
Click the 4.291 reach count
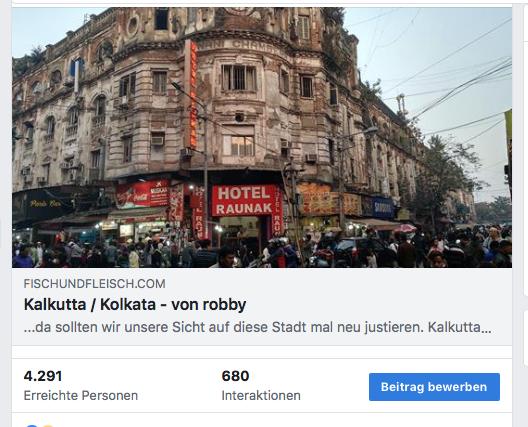pyautogui.click(x=43, y=376)
